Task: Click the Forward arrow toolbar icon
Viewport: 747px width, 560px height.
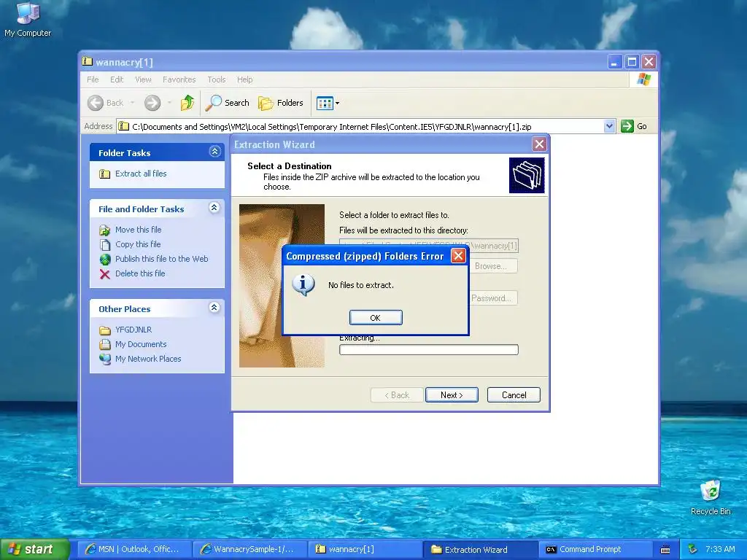Action: (x=152, y=103)
